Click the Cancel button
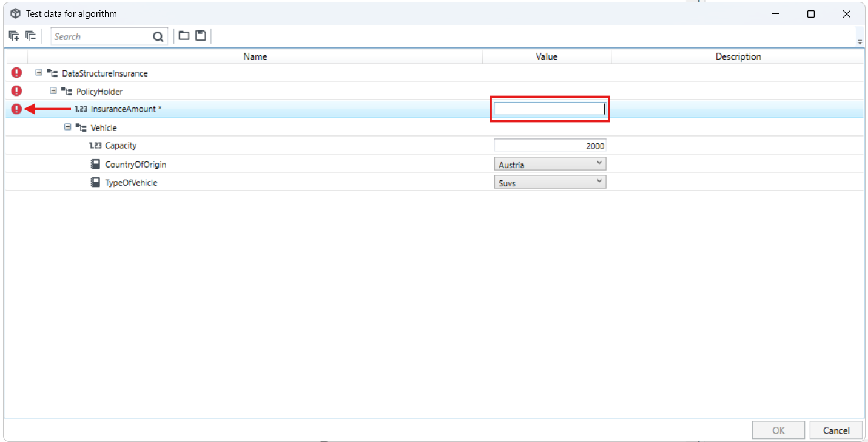 click(836, 430)
